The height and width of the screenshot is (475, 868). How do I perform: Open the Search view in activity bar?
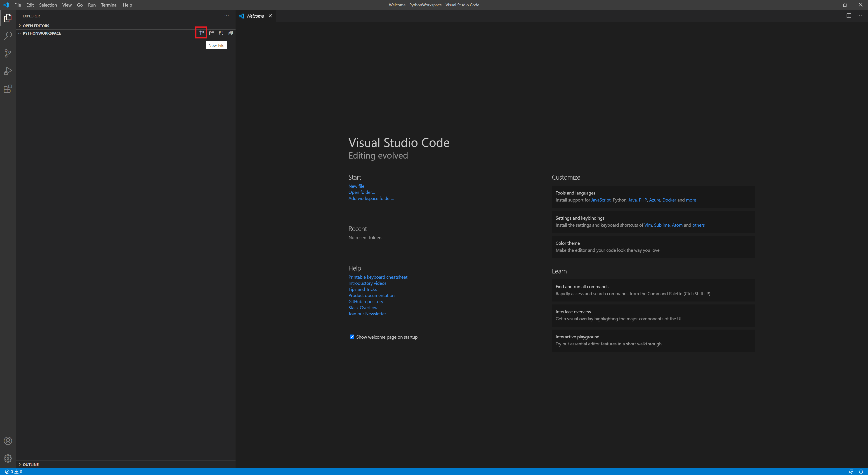[8, 36]
